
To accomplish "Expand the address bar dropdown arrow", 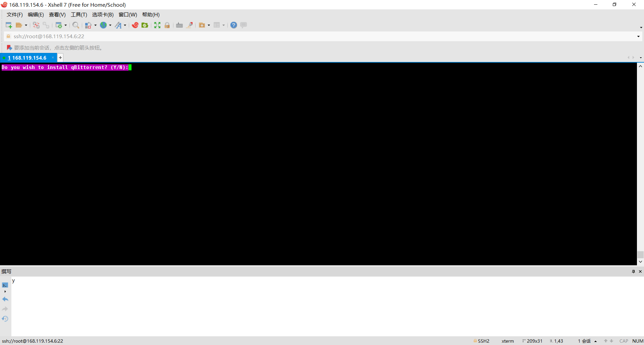I will tap(638, 36).
